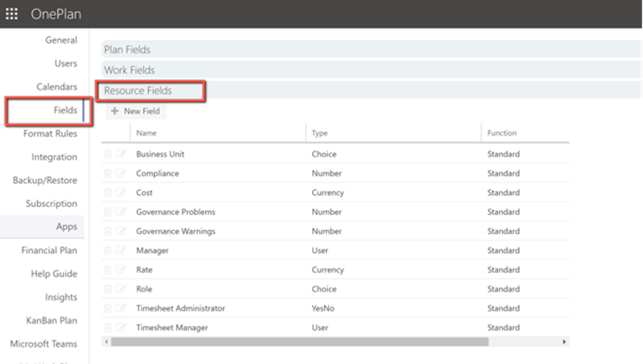Delete the Compliance field

click(107, 173)
